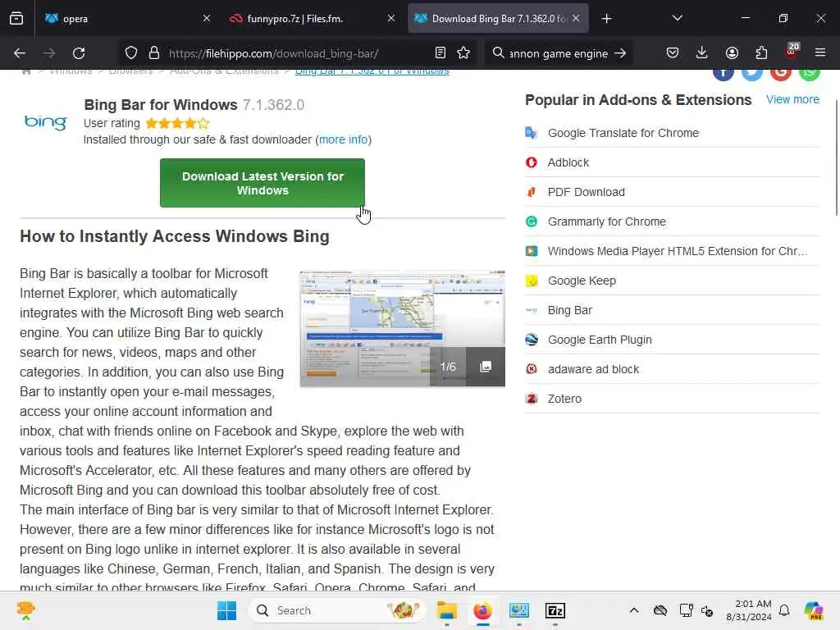The image size is (840, 630).
Task: Open a new tab with the plus button
Action: (606, 19)
